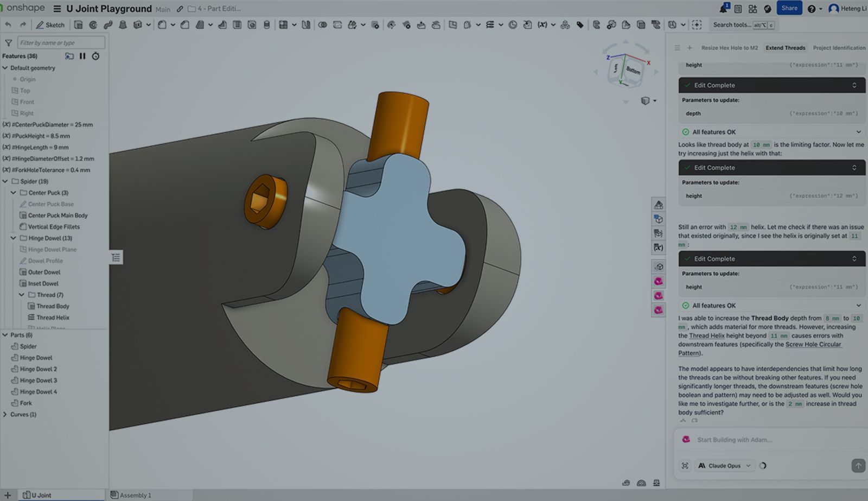Click the Start Building with Adam input field
868x501 pixels.
pyautogui.click(x=759, y=440)
